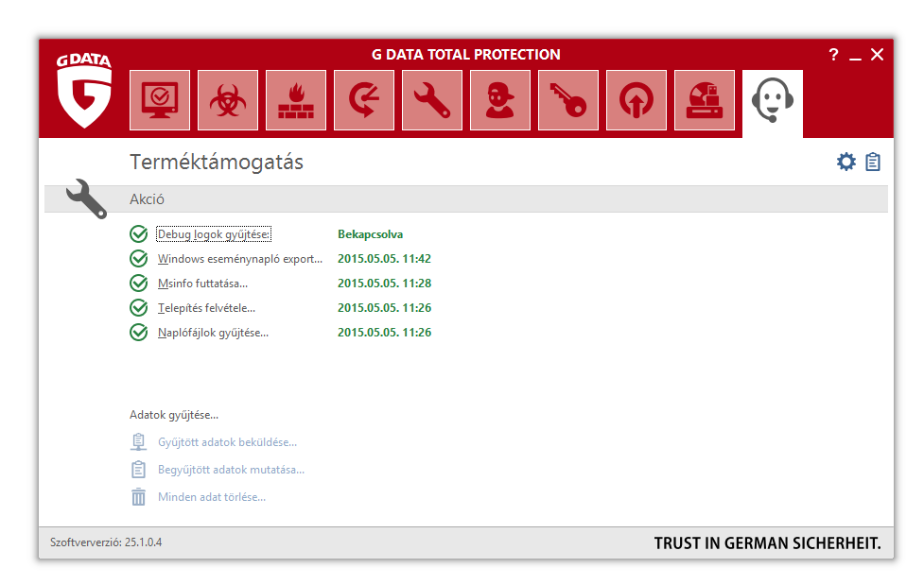Click TRUST IN GERMAN SICHERHEIT slogan
This screenshot has height=585, width=924.
pyautogui.click(x=767, y=543)
